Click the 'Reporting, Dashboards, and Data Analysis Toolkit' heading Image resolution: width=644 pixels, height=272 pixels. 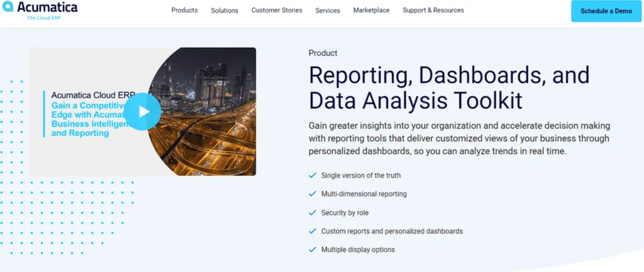click(449, 88)
